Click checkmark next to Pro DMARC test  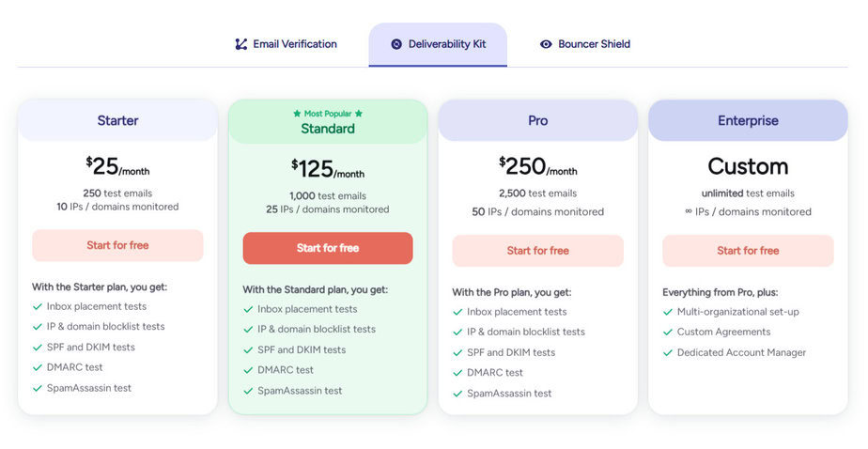click(x=457, y=373)
